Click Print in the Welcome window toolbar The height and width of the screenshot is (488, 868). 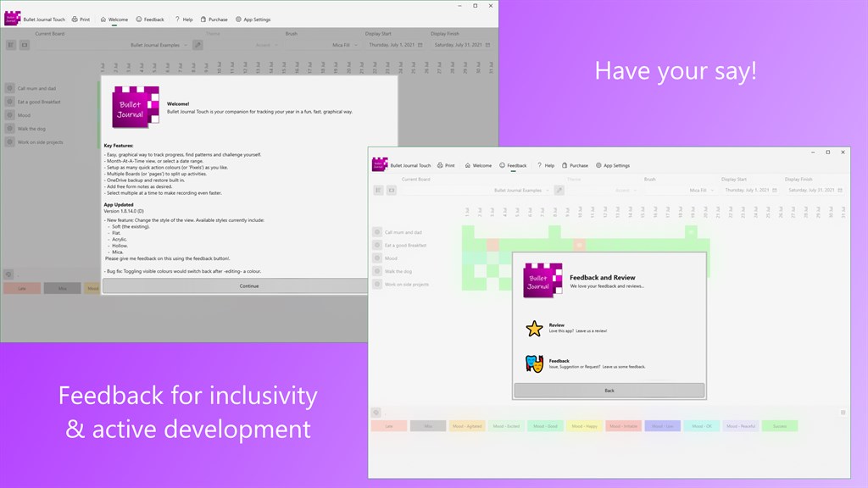[x=81, y=19]
